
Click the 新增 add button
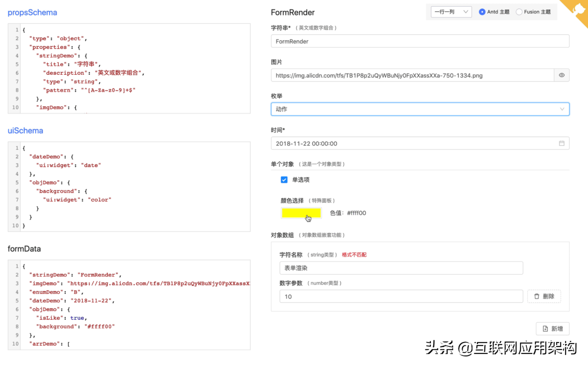coord(552,329)
